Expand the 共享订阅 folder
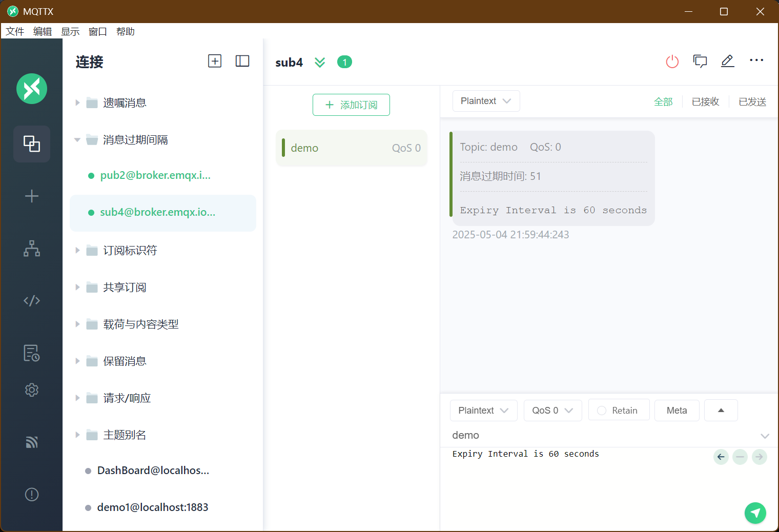Viewport: 779px width, 532px height. click(77, 287)
